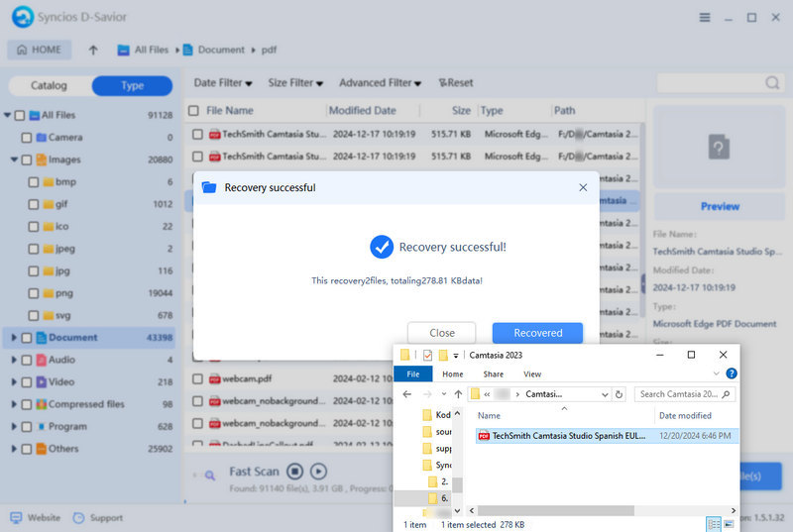
Task: Open the Website link icon
Action: (x=16, y=517)
